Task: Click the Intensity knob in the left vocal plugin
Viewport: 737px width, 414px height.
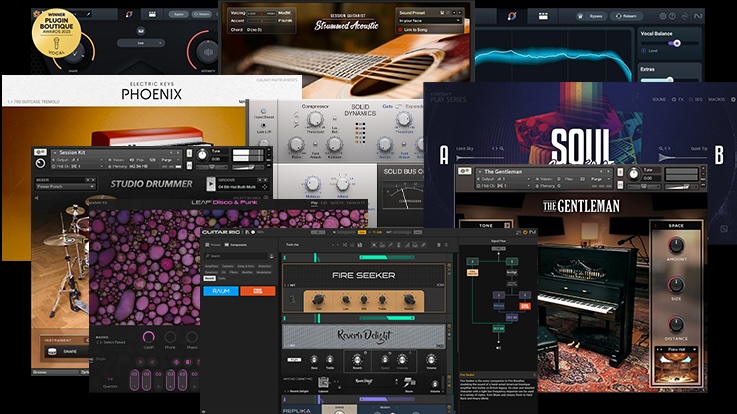Action: click(208, 52)
